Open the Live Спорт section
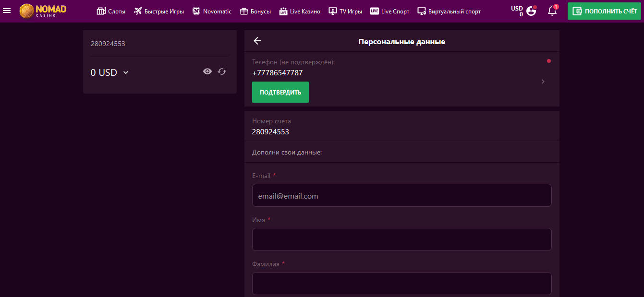 (x=390, y=11)
